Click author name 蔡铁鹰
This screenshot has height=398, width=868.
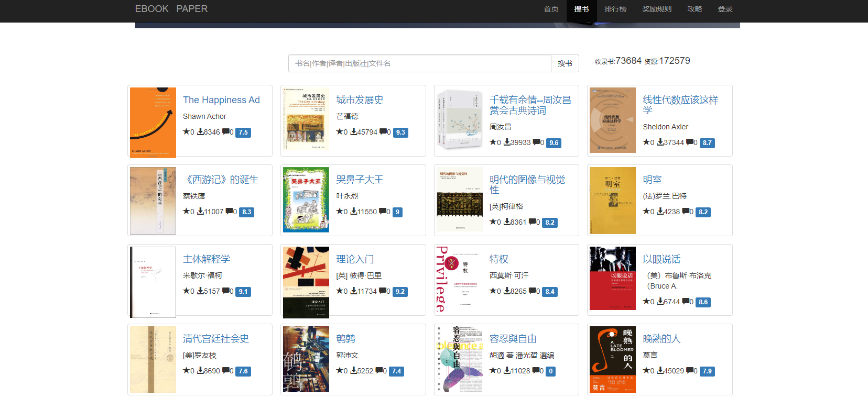tap(194, 196)
